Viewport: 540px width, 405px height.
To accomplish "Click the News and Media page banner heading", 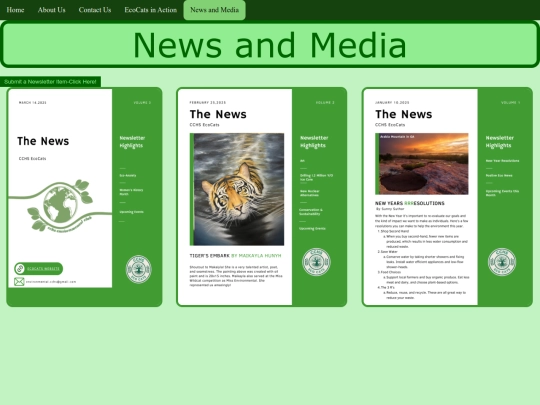I will click(270, 45).
